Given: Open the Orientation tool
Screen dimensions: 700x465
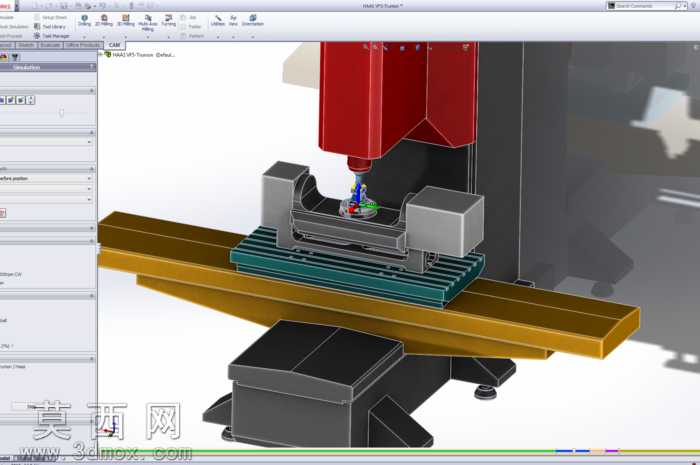Looking at the screenshot, I should pyautogui.click(x=253, y=20).
